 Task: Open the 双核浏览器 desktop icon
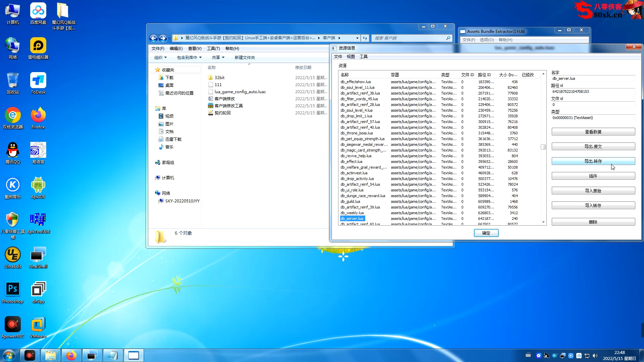pos(13,119)
